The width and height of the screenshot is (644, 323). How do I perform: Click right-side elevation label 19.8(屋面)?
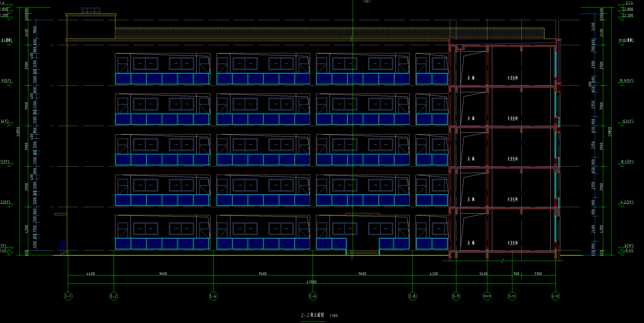click(626, 40)
